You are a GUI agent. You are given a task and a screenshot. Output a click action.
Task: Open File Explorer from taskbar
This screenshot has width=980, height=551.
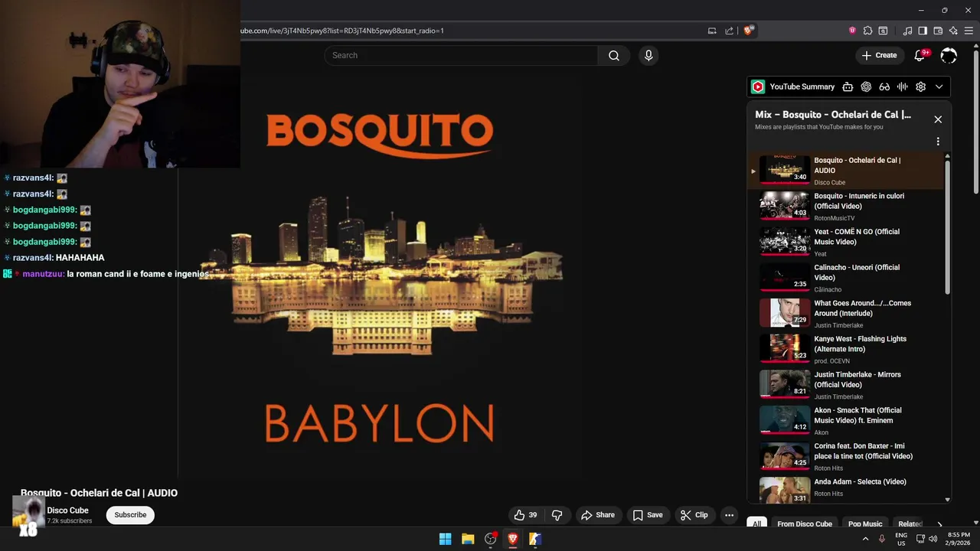coord(468,539)
